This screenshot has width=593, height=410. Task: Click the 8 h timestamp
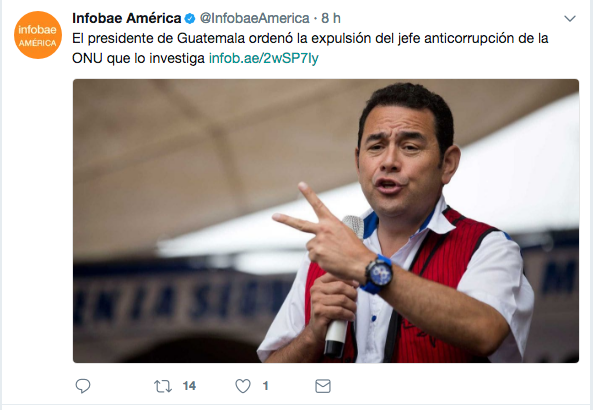(x=331, y=18)
